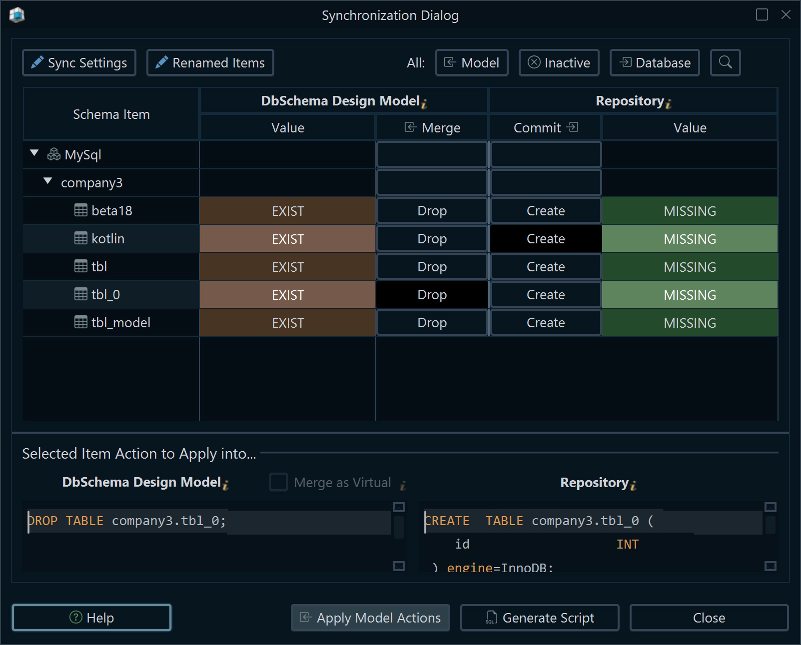Collapse the company3 schema node
801x645 pixels.
click(47, 182)
